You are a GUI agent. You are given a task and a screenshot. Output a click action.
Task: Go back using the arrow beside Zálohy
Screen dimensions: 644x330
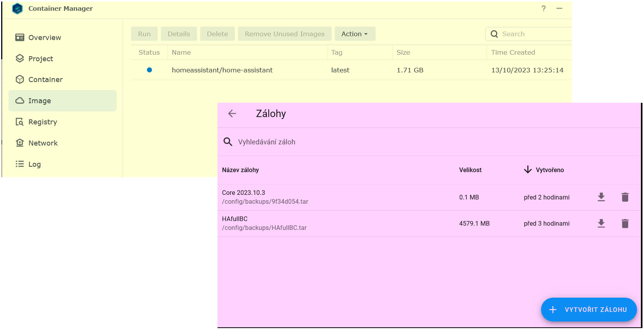(x=232, y=114)
